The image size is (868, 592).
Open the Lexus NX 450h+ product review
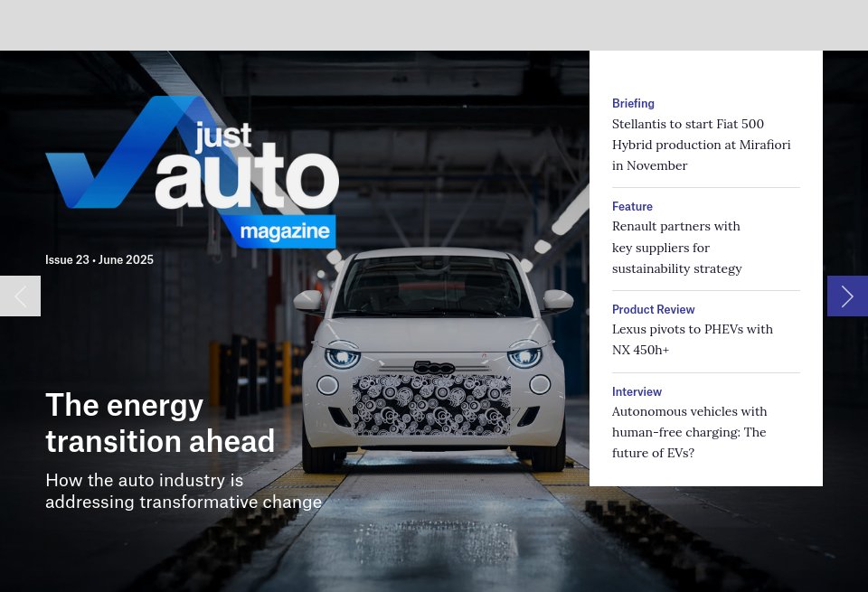point(693,339)
